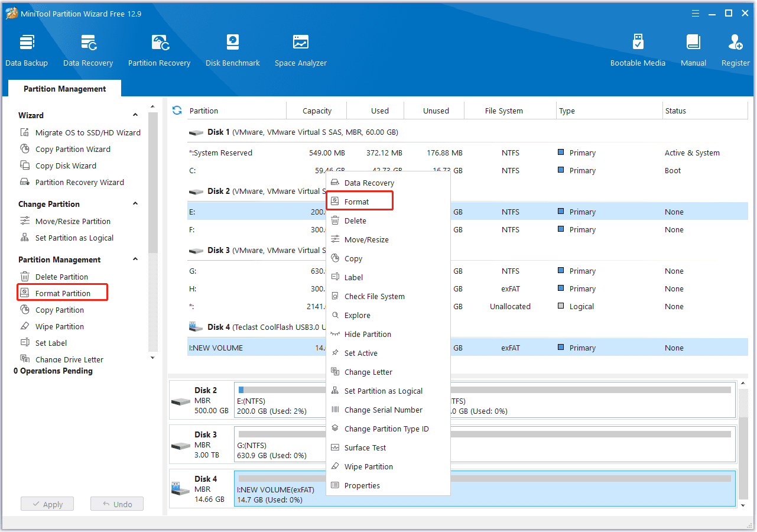Choose Hide Partition in context menu
This screenshot has height=532, width=757.
pyautogui.click(x=388, y=334)
